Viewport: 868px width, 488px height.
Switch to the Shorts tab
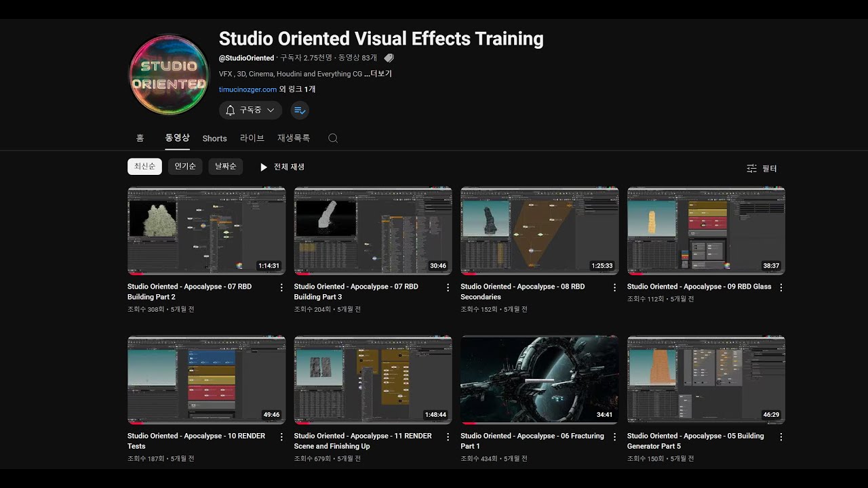214,138
